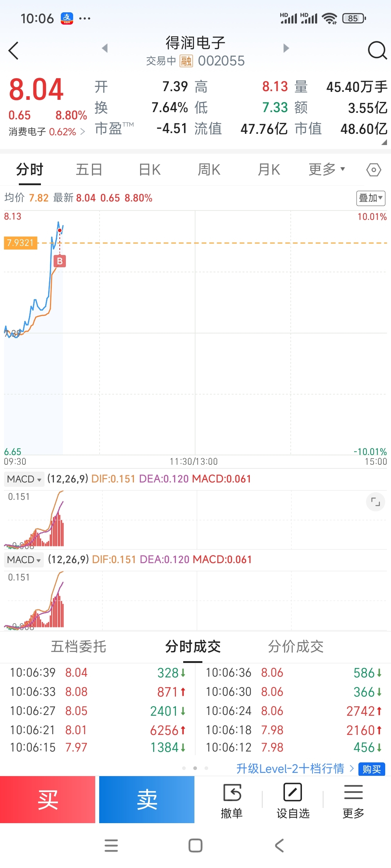This screenshot has height=868, width=391.
Task: Open chart settings hexagon icon
Action: [x=374, y=169]
